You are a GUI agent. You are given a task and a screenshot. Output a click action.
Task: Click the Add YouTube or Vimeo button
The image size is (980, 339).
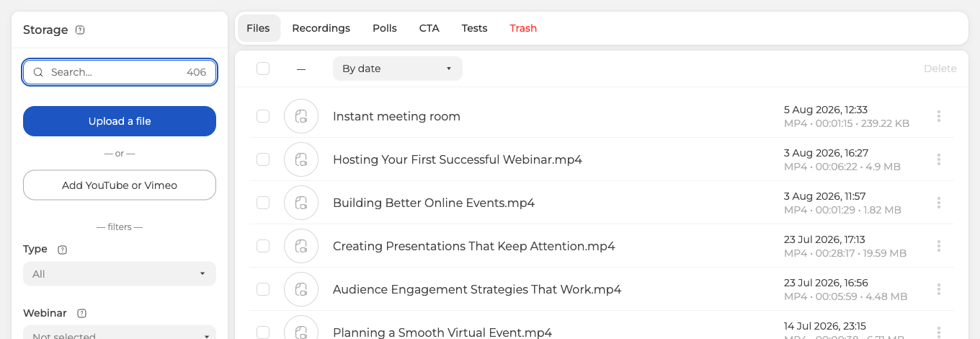pos(120,185)
